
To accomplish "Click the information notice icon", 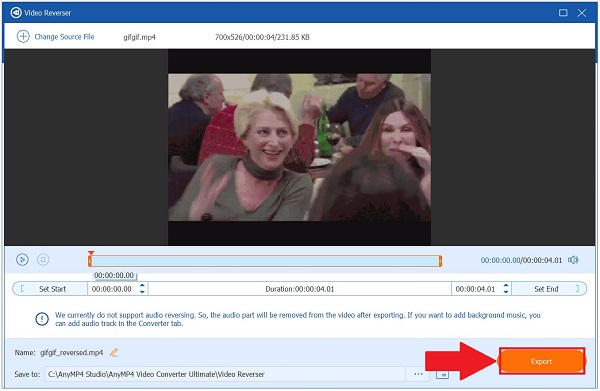I will (42, 319).
